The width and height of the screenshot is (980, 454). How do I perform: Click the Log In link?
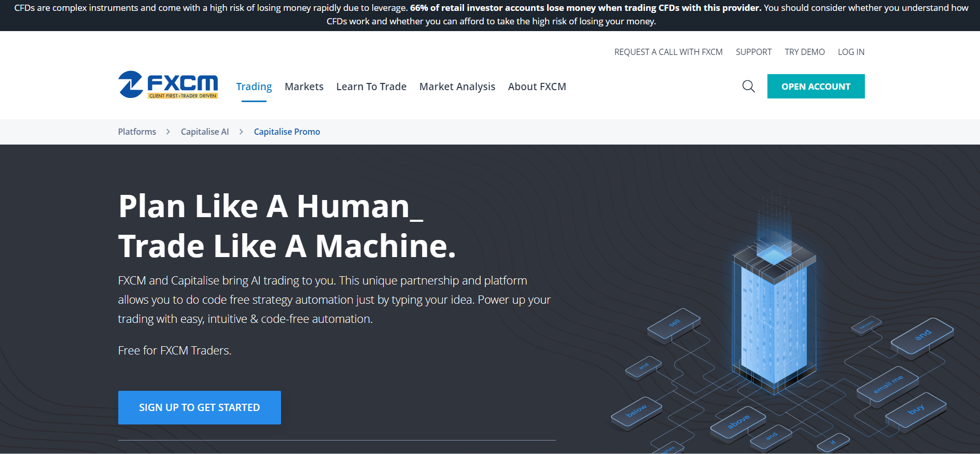pyautogui.click(x=851, y=52)
